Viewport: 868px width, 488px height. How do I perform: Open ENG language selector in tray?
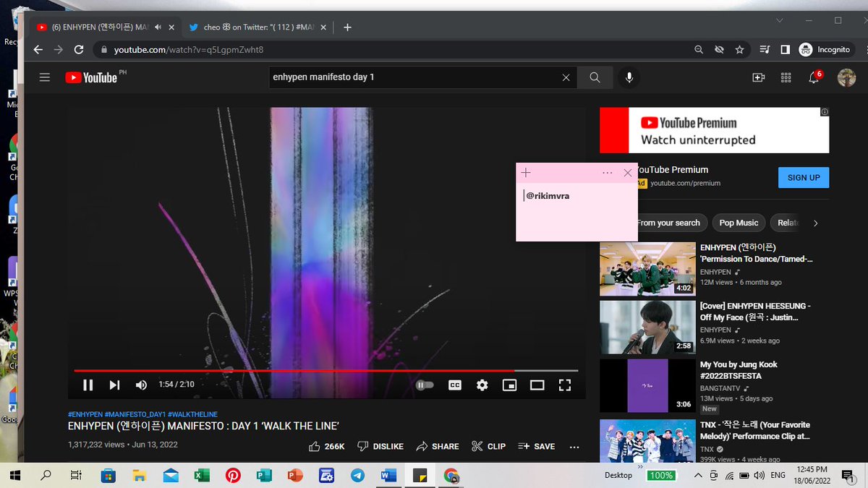tap(778, 475)
